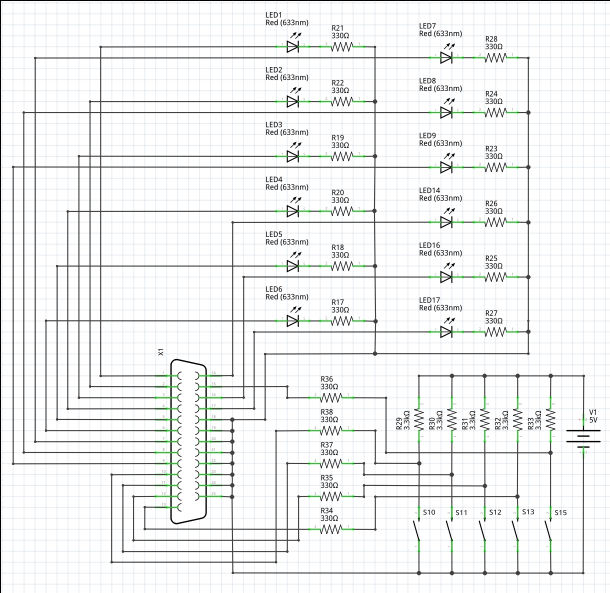Click switch S12
The height and width of the screenshot is (593, 610).
(484, 529)
